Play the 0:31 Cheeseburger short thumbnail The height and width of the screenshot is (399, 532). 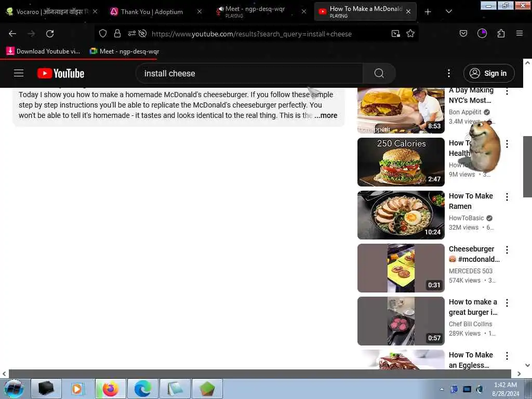[x=401, y=268]
